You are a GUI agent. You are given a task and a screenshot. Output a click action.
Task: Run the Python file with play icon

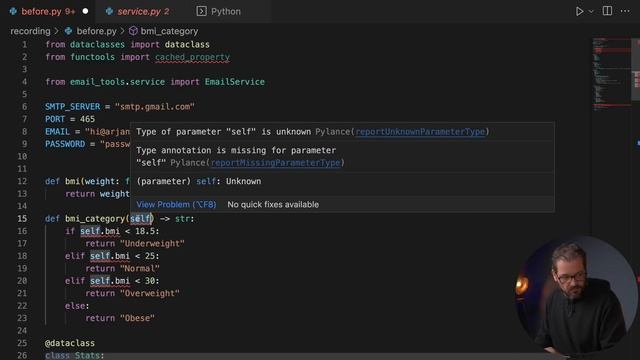click(579, 11)
